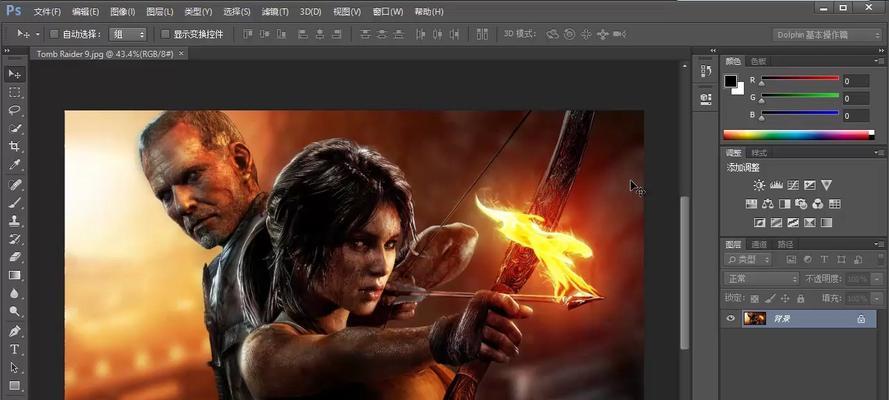Hide the 背景 layer with eye icon

(730, 318)
